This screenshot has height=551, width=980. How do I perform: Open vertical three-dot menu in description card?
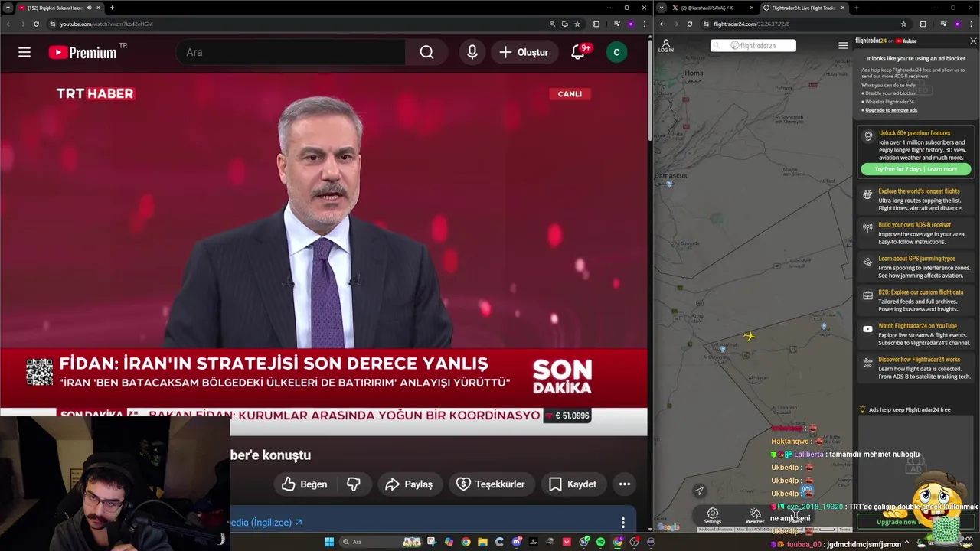(622, 523)
